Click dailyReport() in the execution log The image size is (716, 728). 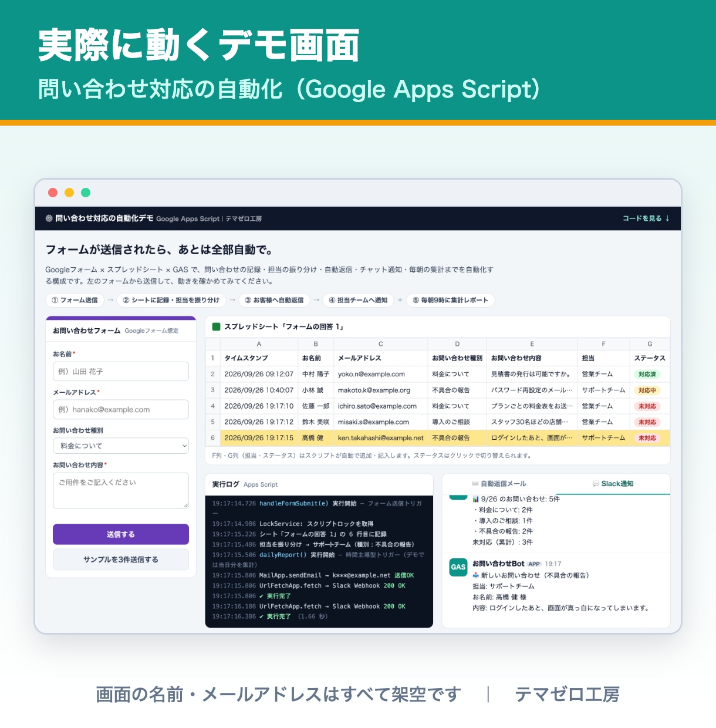pos(283,555)
